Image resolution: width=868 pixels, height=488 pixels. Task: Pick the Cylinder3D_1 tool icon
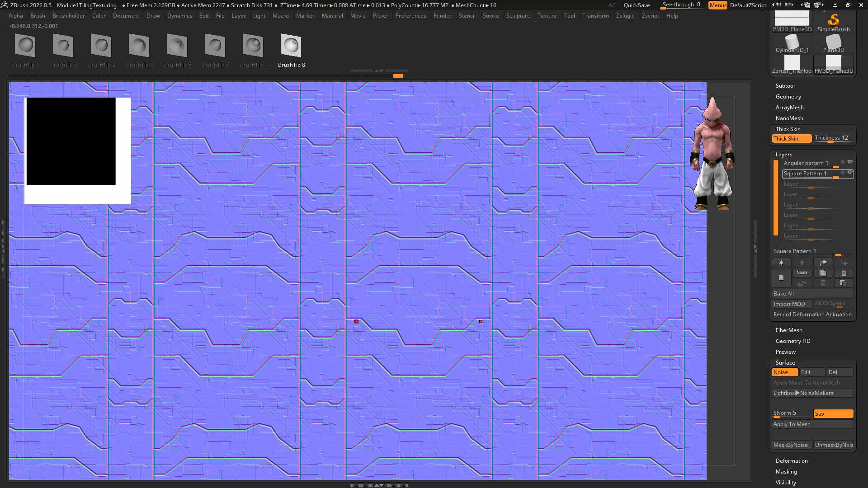(x=792, y=44)
